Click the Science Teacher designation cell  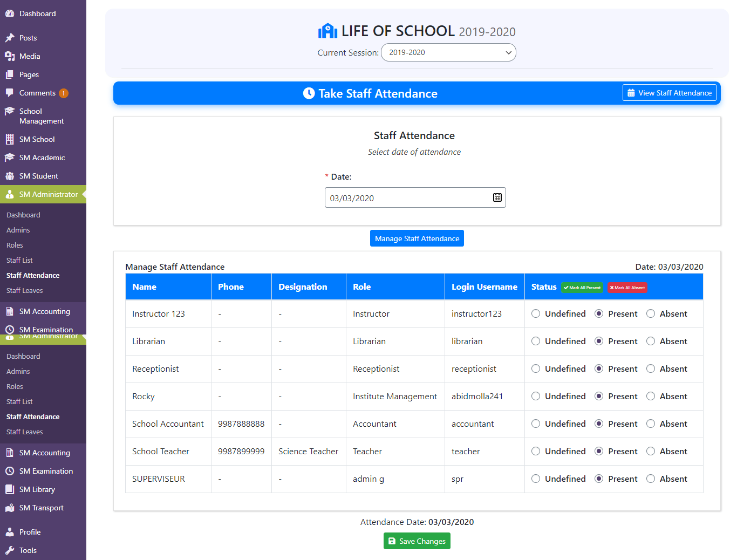[309, 452]
